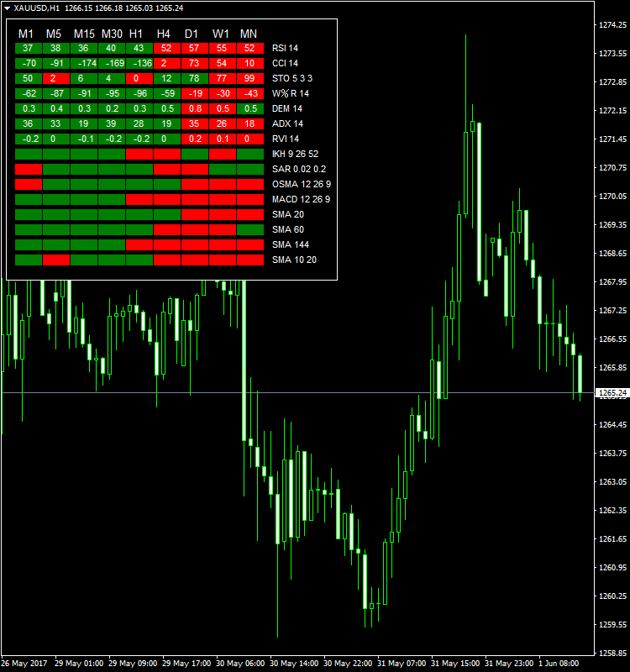Click the red SAR cell in M1 column

point(29,170)
